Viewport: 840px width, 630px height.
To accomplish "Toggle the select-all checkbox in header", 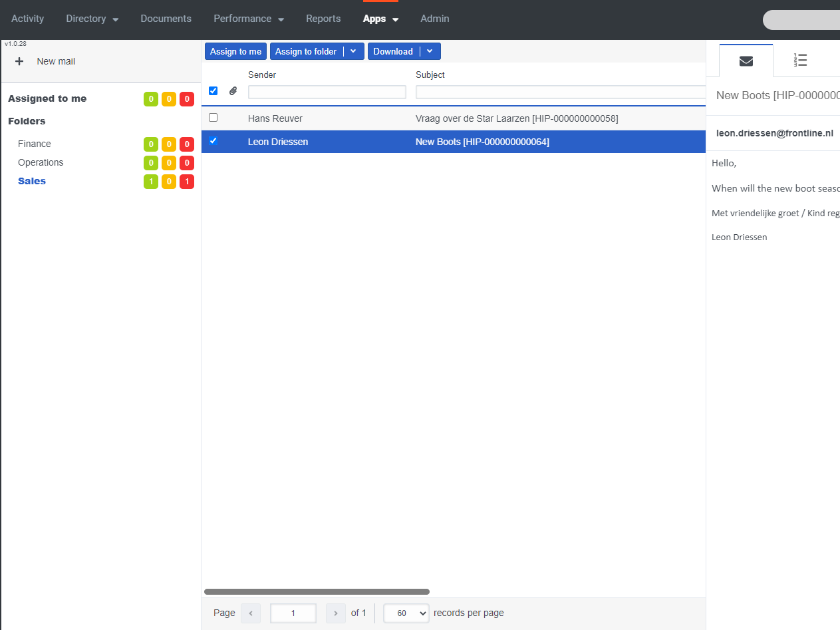I will coord(213,91).
